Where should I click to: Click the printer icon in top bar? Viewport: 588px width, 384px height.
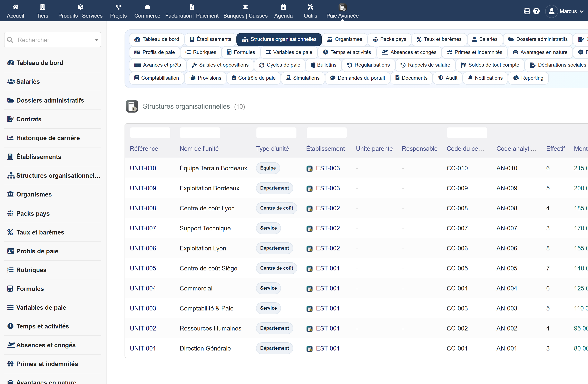(x=527, y=11)
